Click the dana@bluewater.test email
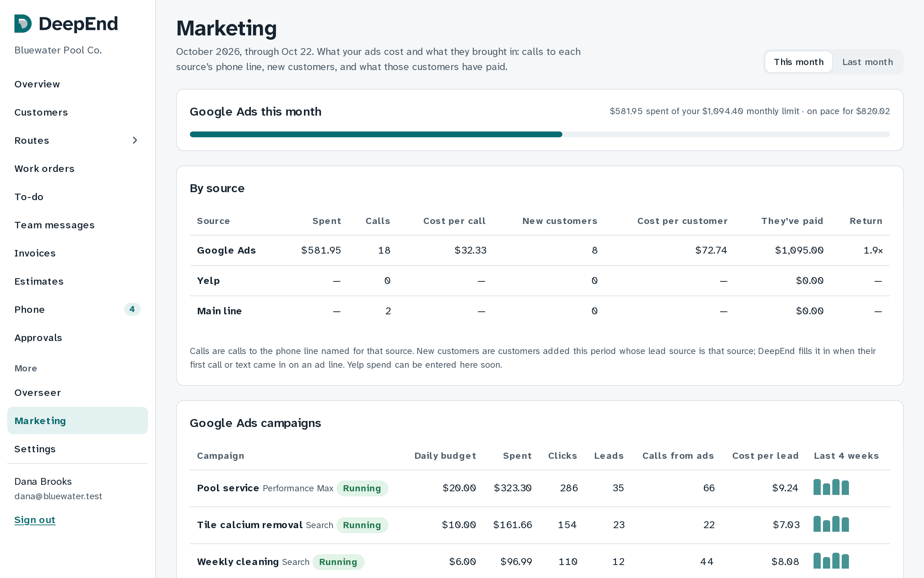Image resolution: width=924 pixels, height=578 pixels. [58, 496]
